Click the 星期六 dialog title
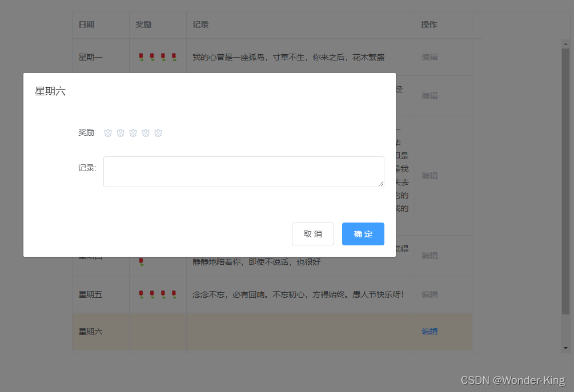Screen dimensions: 574x392 pyautogui.click(x=50, y=91)
